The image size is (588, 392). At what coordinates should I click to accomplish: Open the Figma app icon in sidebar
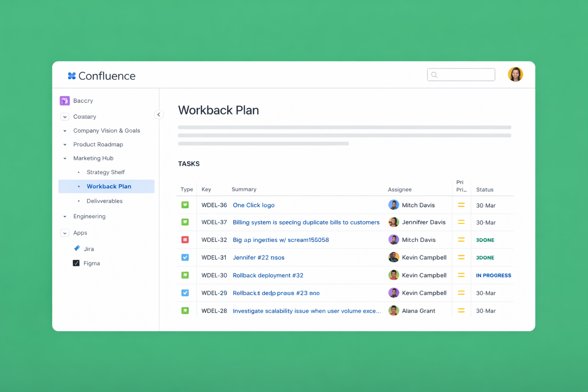point(76,263)
